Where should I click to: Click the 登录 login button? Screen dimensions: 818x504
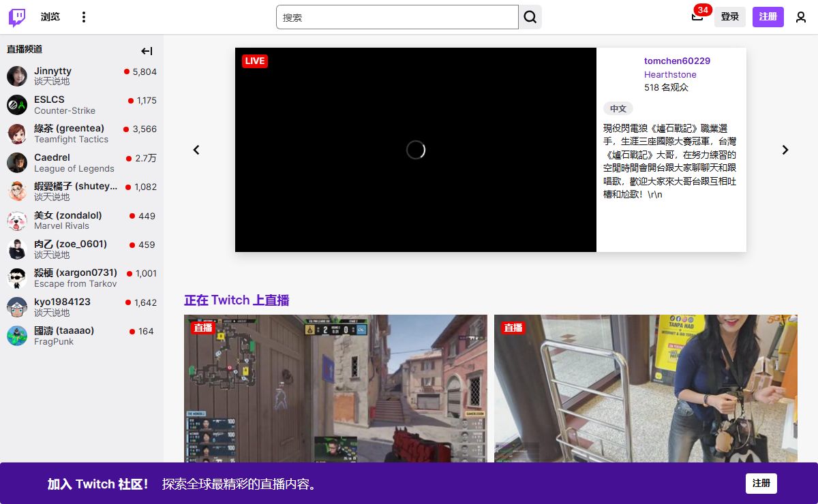coord(730,17)
